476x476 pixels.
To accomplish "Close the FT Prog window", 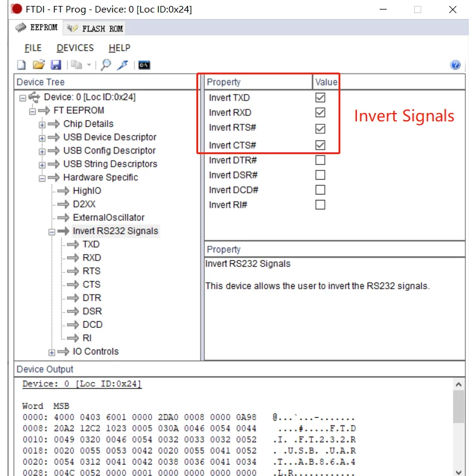I will click(453, 10).
